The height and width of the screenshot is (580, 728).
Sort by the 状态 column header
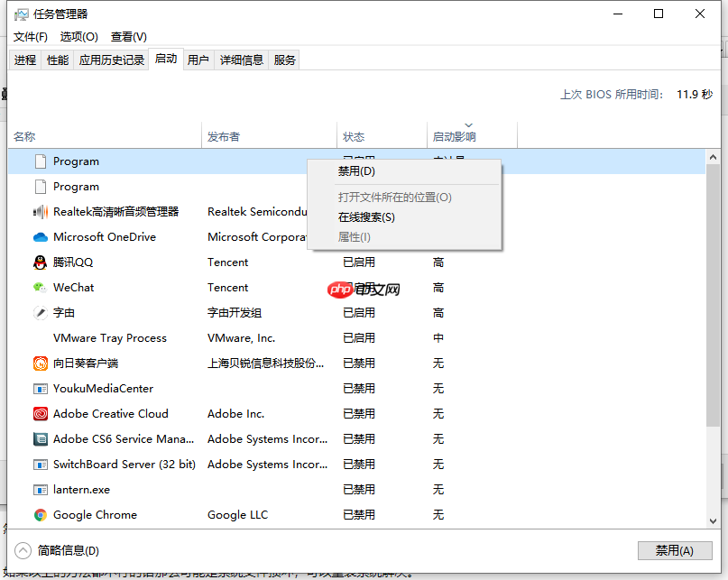382,136
